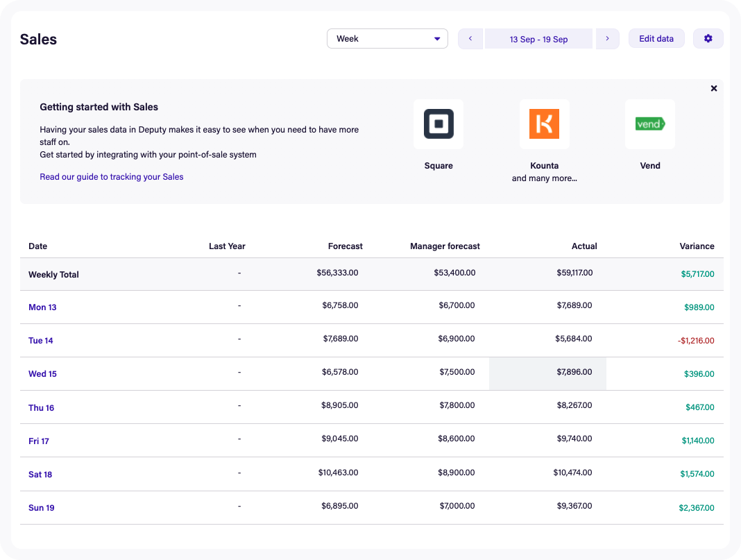Open the guide to tracking Sales link

(x=112, y=177)
